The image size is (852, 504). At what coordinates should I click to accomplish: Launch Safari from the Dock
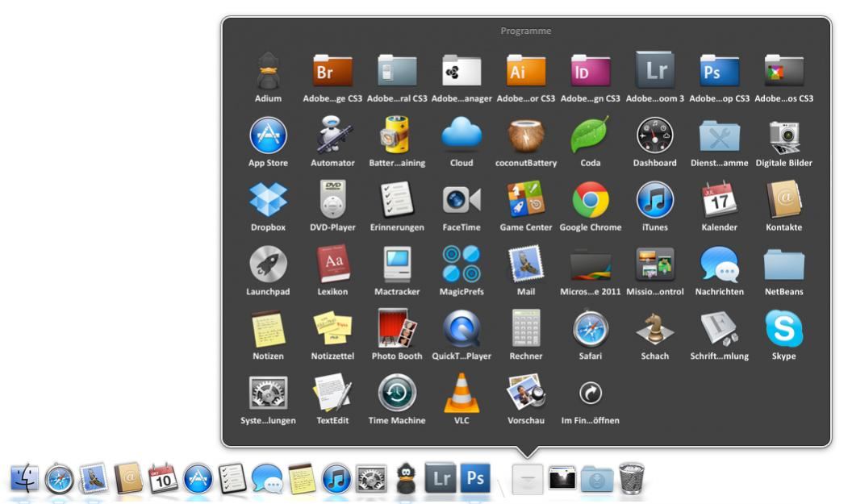click(59, 479)
